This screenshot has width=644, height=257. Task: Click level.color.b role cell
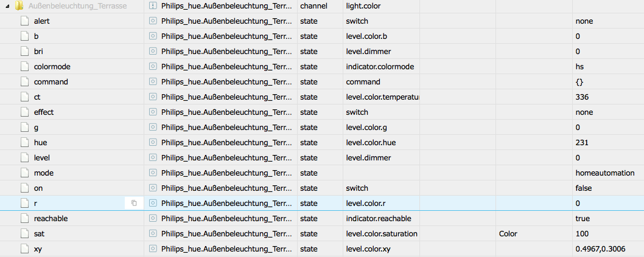tap(366, 36)
